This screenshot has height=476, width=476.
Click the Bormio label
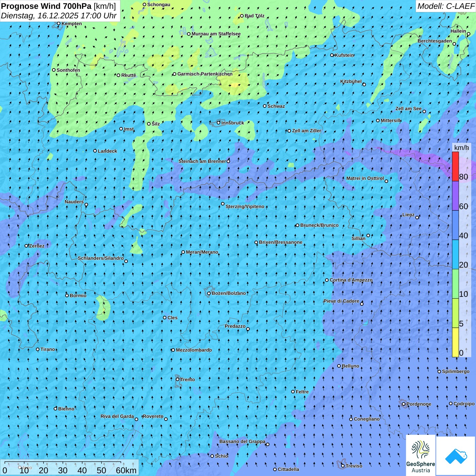click(x=78, y=295)
